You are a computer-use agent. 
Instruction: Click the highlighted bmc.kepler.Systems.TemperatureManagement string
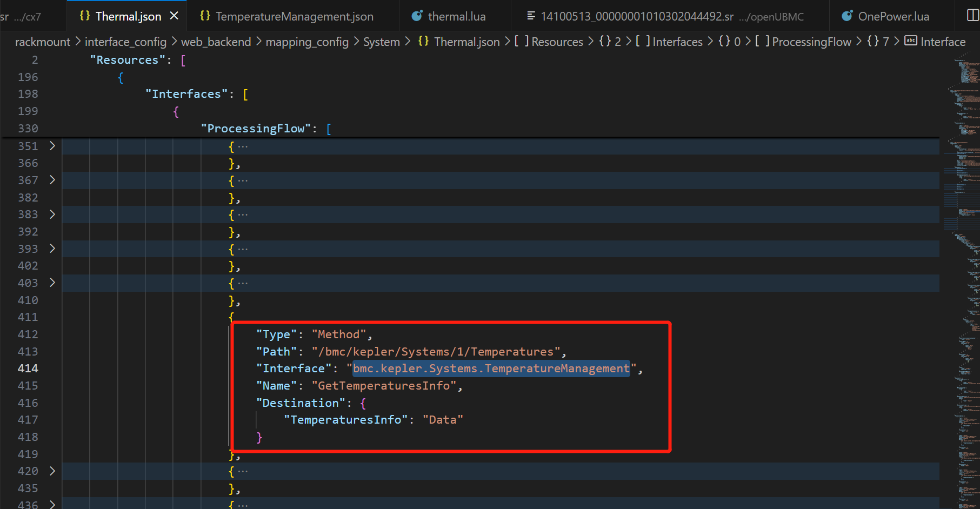pyautogui.click(x=491, y=369)
